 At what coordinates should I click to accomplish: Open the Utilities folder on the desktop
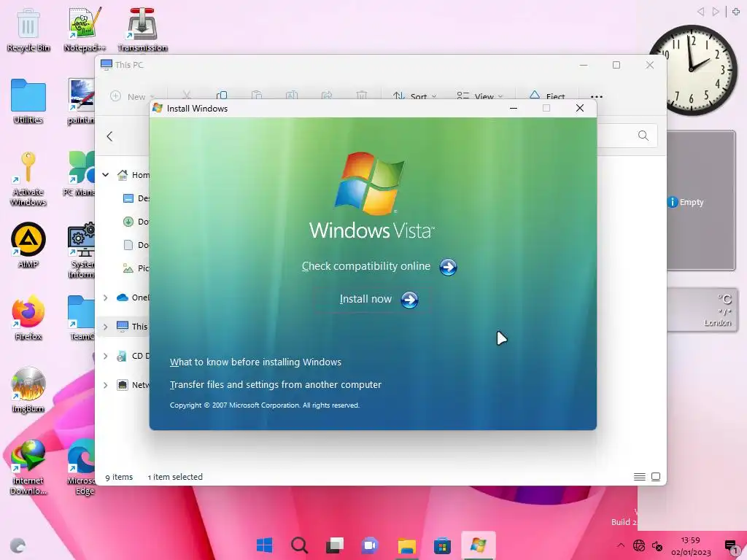(28, 101)
